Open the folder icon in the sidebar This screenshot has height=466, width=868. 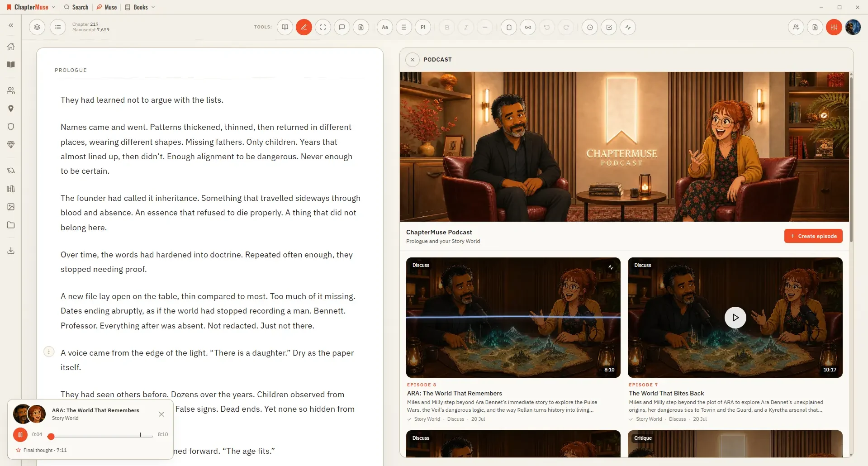[11, 225]
